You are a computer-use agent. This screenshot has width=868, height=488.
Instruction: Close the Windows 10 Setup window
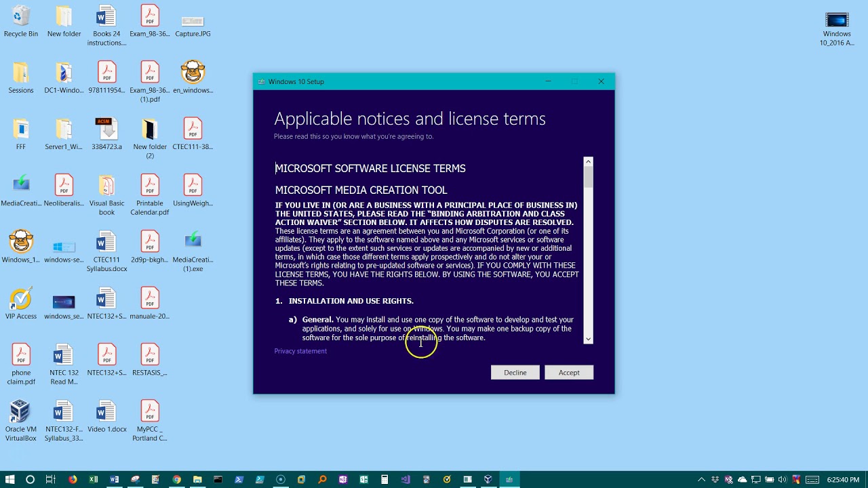pyautogui.click(x=601, y=81)
